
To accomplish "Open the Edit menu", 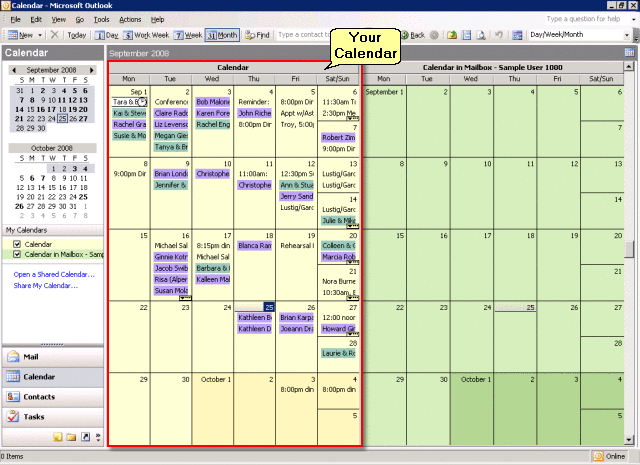I will tap(36, 19).
